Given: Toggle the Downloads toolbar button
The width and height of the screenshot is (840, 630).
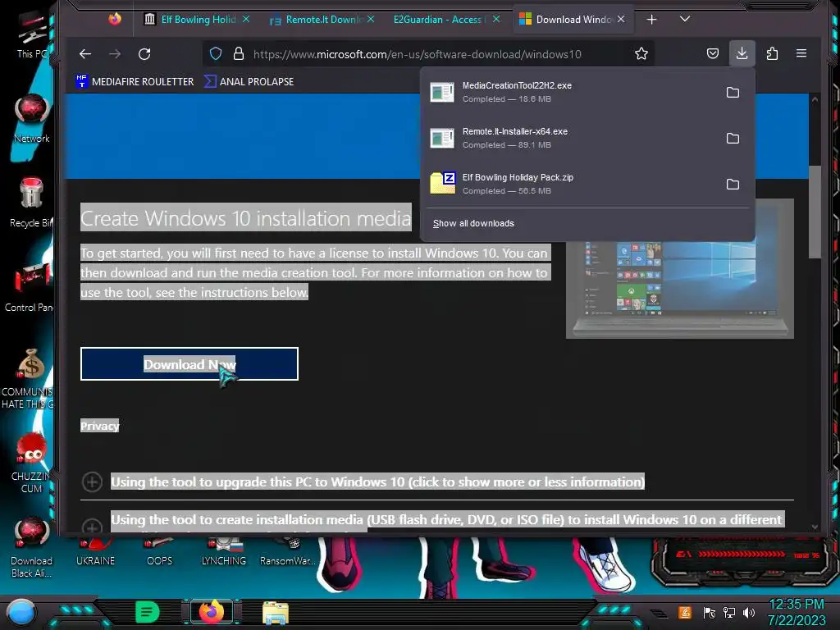Looking at the screenshot, I should [742, 53].
